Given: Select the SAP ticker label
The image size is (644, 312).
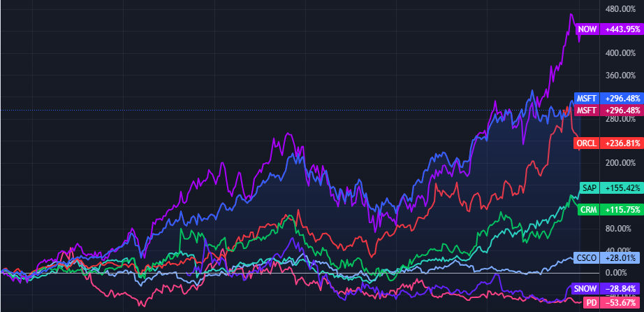Looking at the screenshot, I should (589, 189).
